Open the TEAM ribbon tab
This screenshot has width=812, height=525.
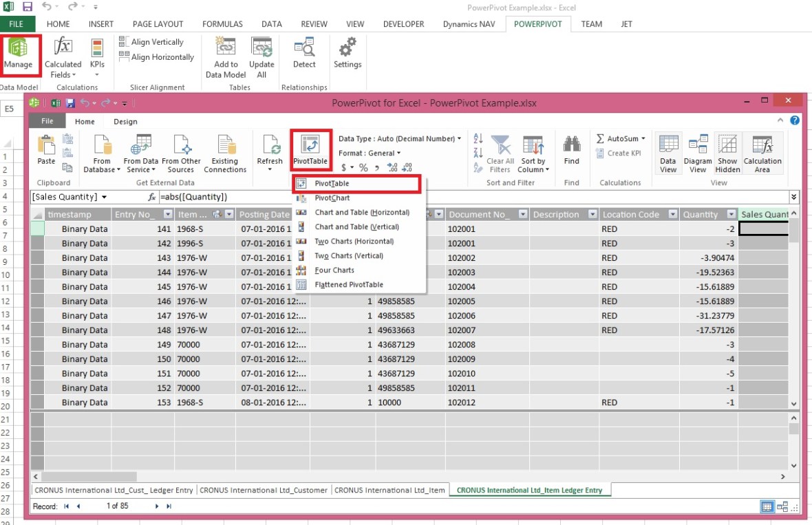click(591, 23)
